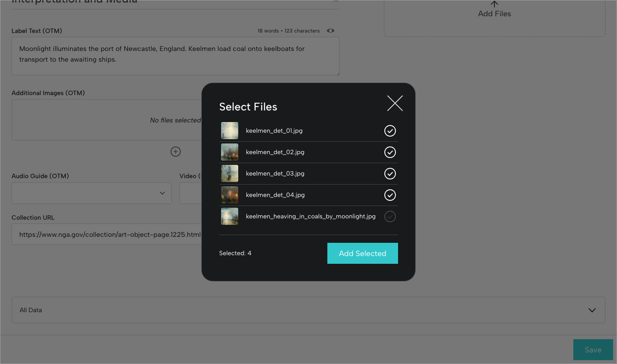Screen dimensions: 617x364
Task: Open the keelmen_det_01.jpg thumbnail
Action: click(230, 131)
